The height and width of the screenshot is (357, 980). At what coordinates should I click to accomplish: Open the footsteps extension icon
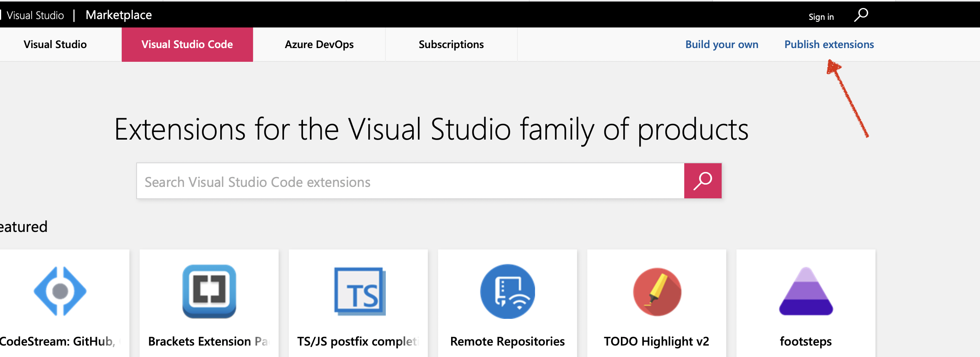[x=806, y=291]
